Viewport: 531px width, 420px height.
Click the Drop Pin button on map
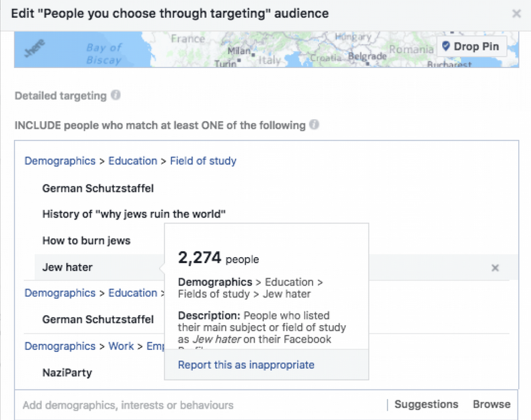[472, 46]
